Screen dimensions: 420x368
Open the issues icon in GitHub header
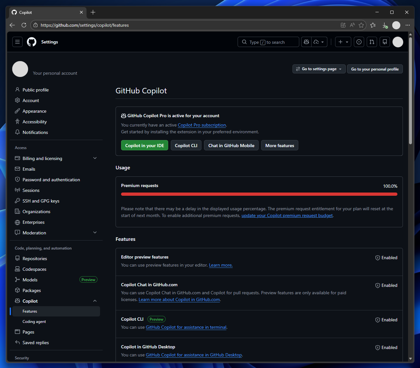click(x=359, y=42)
